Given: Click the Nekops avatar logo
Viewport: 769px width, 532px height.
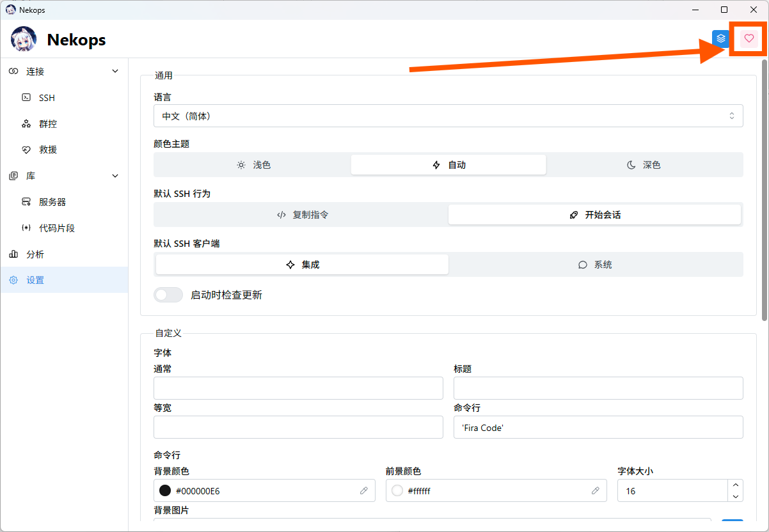Looking at the screenshot, I should click(24, 40).
